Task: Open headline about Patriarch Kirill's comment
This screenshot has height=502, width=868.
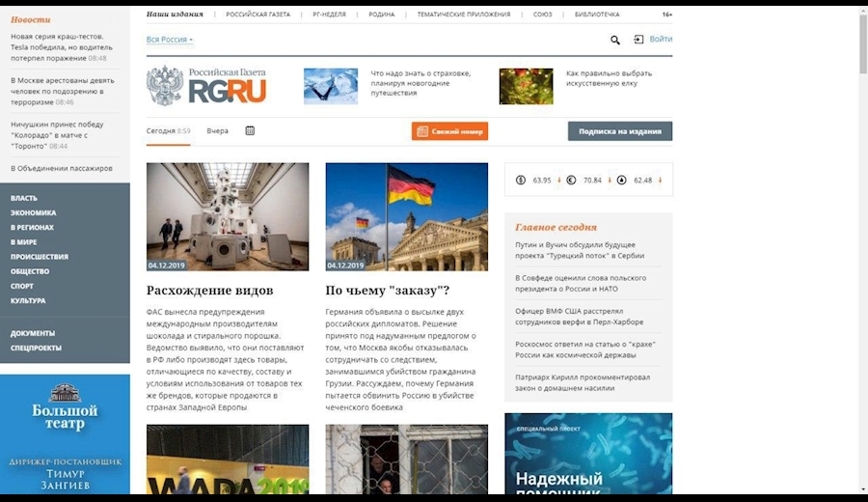Action: (x=583, y=382)
